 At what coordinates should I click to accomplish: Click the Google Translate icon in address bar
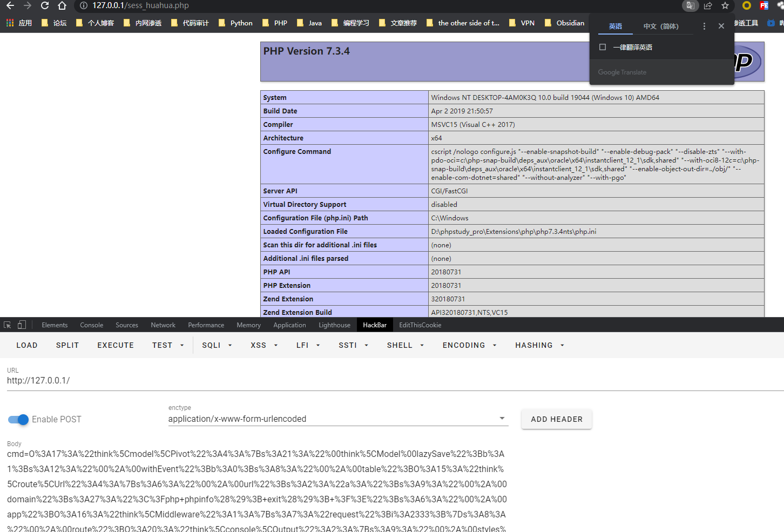coord(690,5)
